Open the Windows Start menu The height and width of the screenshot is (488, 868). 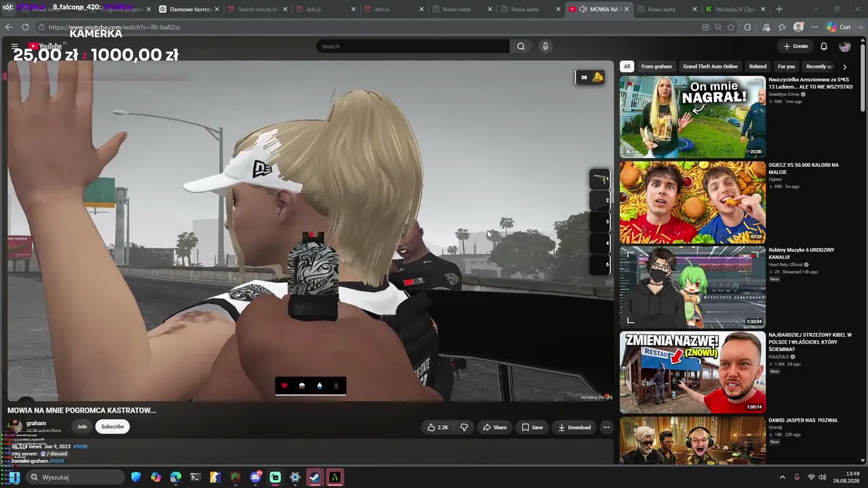[14, 477]
